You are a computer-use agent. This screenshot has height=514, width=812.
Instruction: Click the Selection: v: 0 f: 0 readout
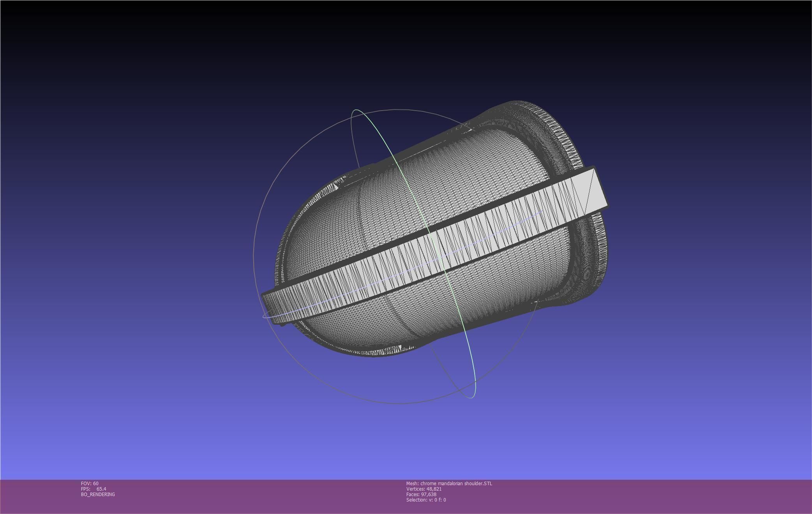tap(426, 500)
